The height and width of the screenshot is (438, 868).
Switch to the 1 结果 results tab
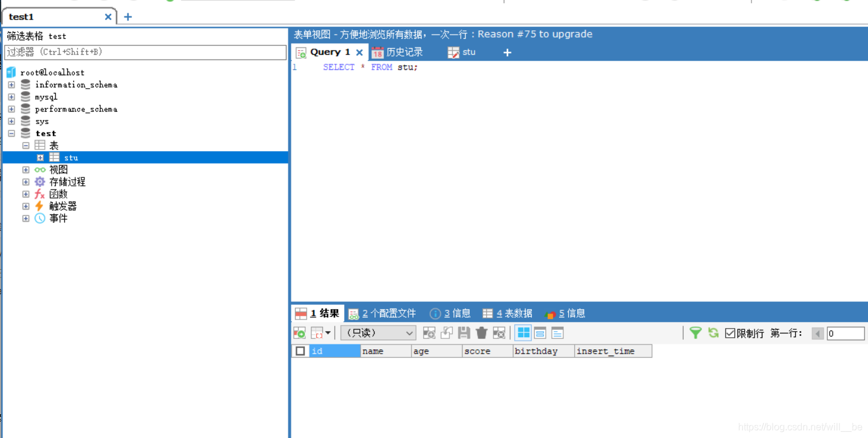(317, 313)
